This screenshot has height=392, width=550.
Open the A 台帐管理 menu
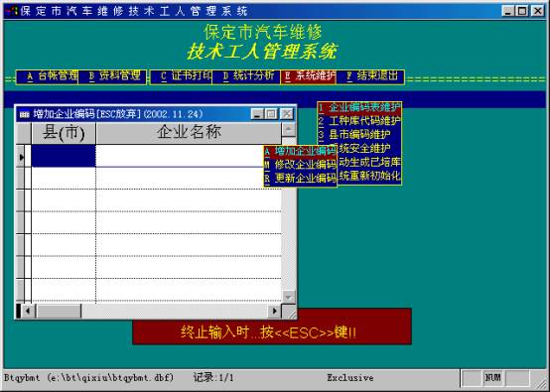(48, 76)
